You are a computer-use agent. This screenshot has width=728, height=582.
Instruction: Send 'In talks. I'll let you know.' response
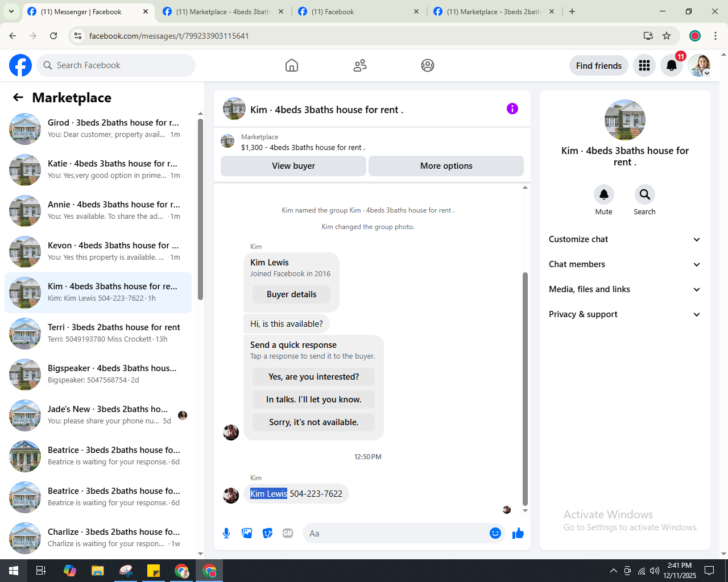point(314,400)
